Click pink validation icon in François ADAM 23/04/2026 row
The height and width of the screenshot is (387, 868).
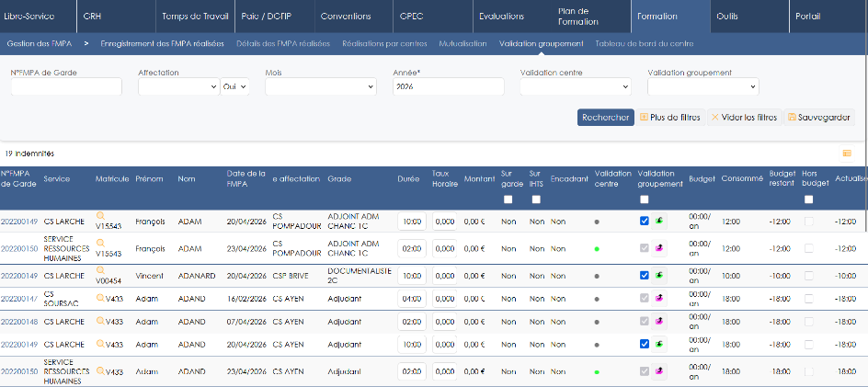coord(658,248)
